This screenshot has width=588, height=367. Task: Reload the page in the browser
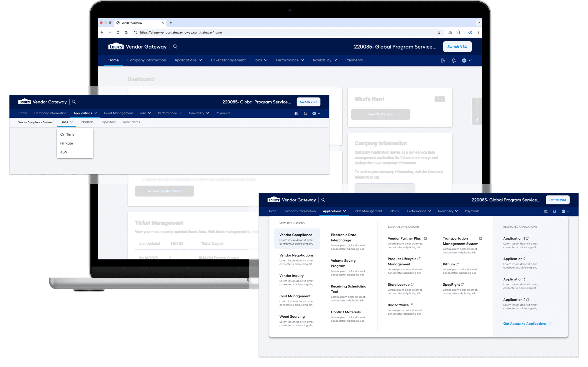118,33
